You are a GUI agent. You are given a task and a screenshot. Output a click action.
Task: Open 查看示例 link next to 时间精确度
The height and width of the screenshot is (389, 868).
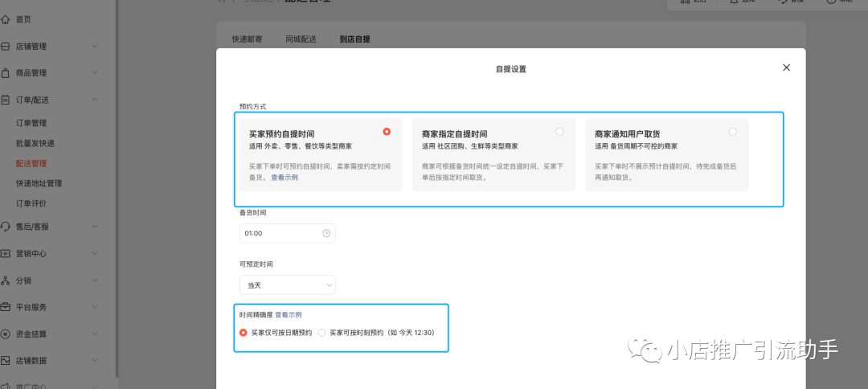[289, 315]
